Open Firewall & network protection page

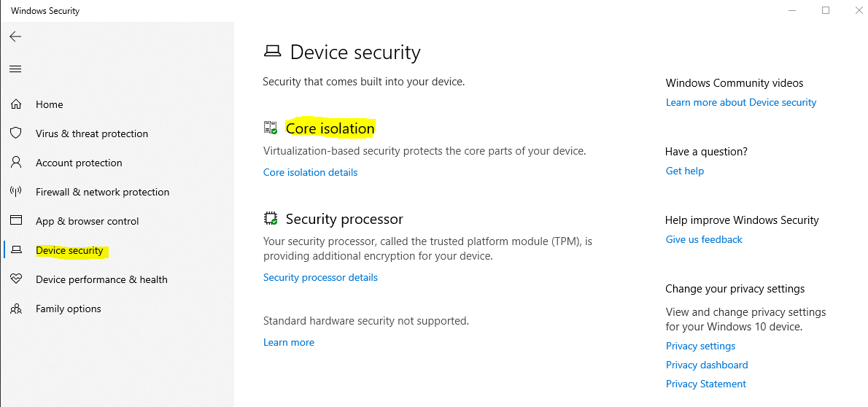[x=102, y=192]
